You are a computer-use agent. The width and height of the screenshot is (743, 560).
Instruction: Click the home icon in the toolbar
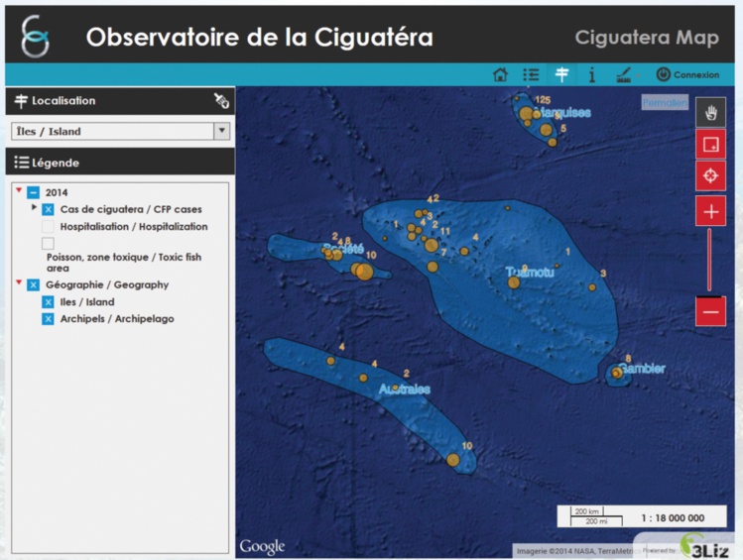tap(500, 74)
